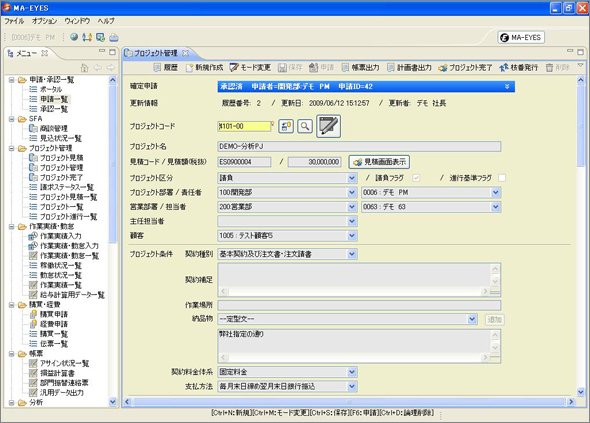Click the globe icon in main toolbar

tap(74, 37)
